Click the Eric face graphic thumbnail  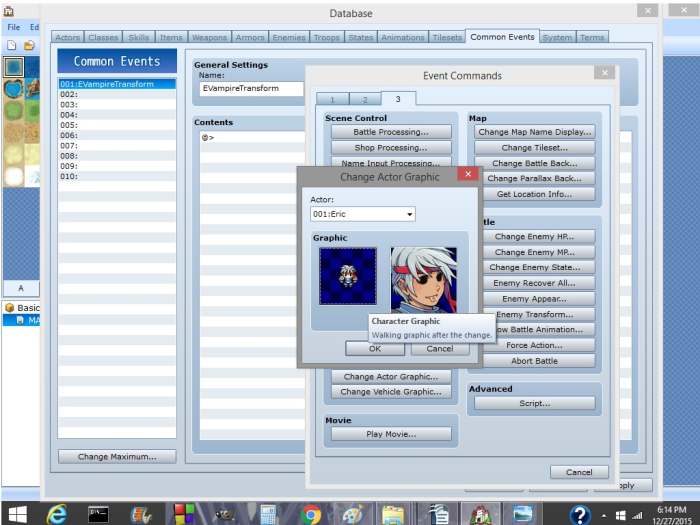pos(424,280)
